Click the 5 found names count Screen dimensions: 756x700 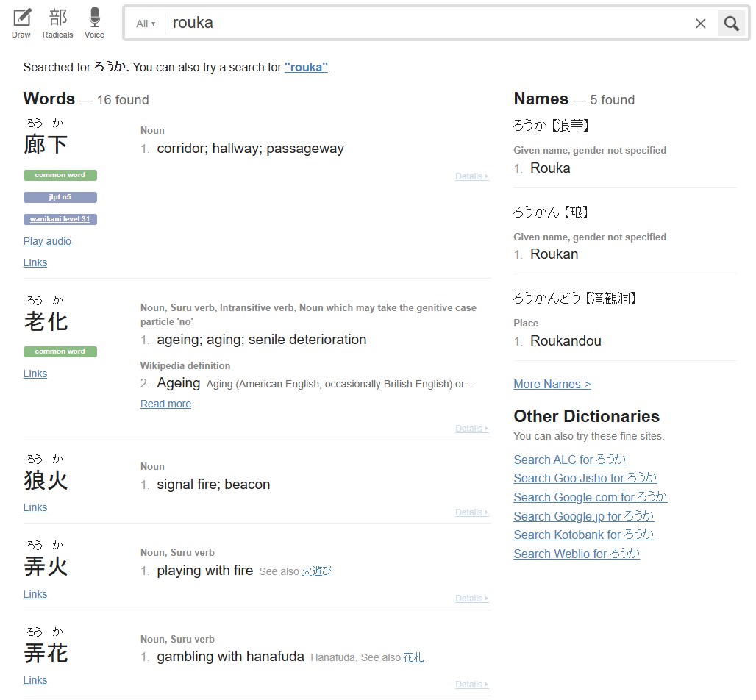tap(613, 100)
